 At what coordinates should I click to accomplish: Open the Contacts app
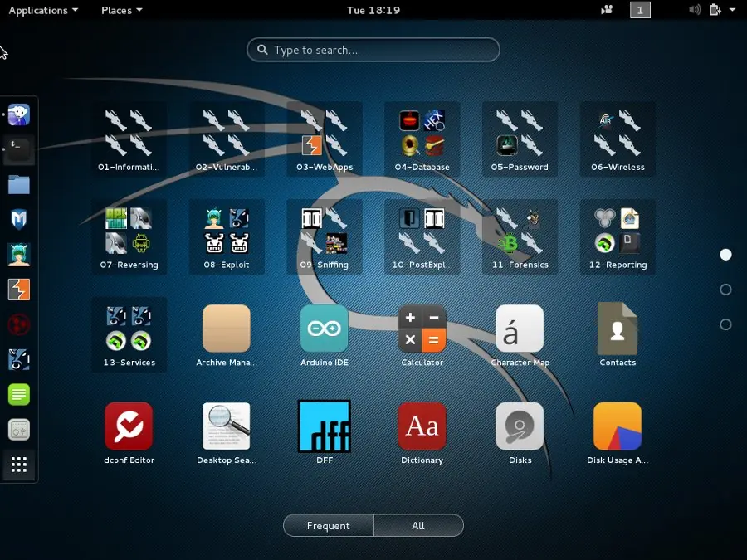(x=618, y=334)
